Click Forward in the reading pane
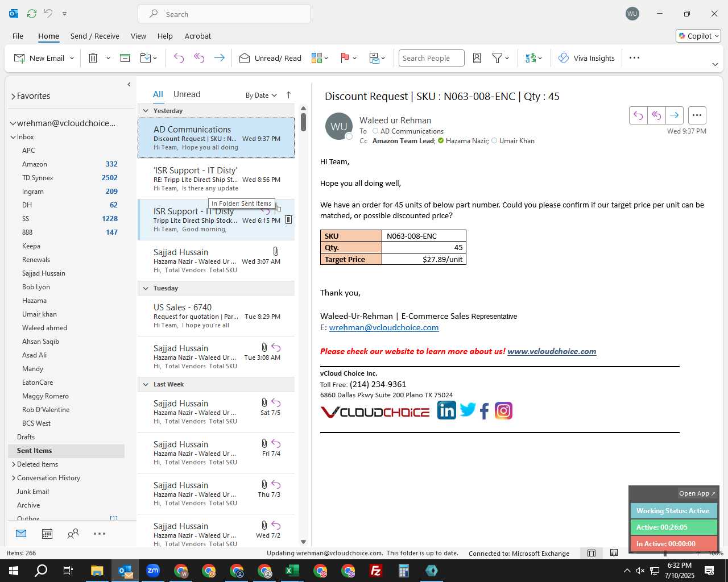 click(x=674, y=115)
